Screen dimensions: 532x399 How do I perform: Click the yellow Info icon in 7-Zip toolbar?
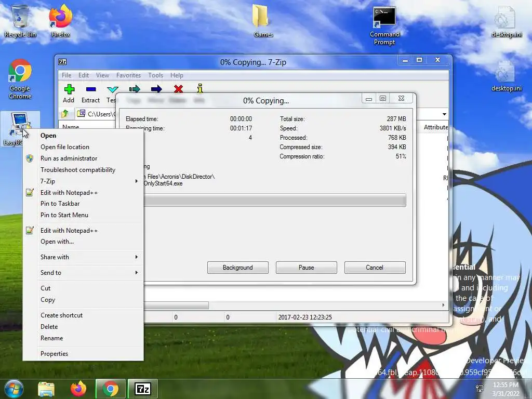pyautogui.click(x=200, y=88)
